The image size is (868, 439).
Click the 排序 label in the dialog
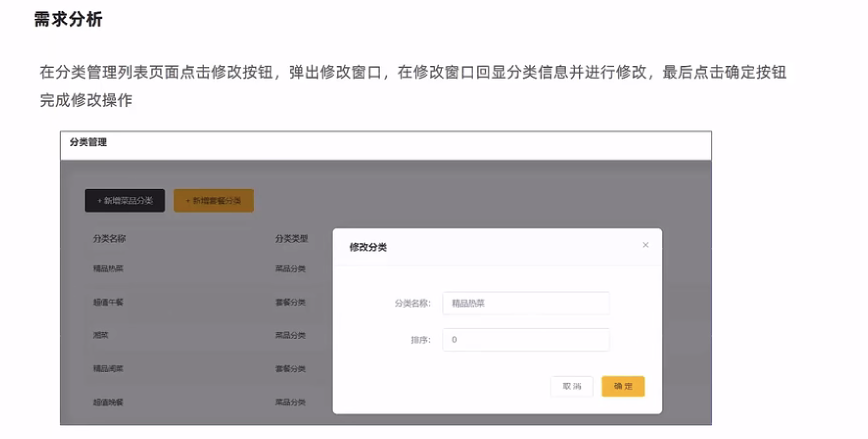[421, 340]
